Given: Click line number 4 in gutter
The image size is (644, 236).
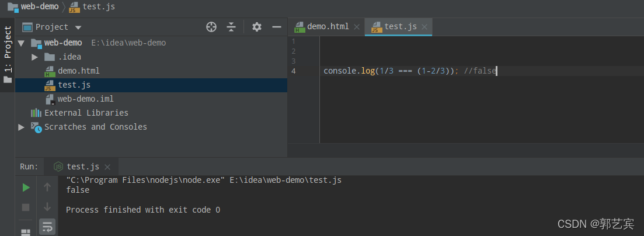Looking at the screenshot, I should 294,71.
